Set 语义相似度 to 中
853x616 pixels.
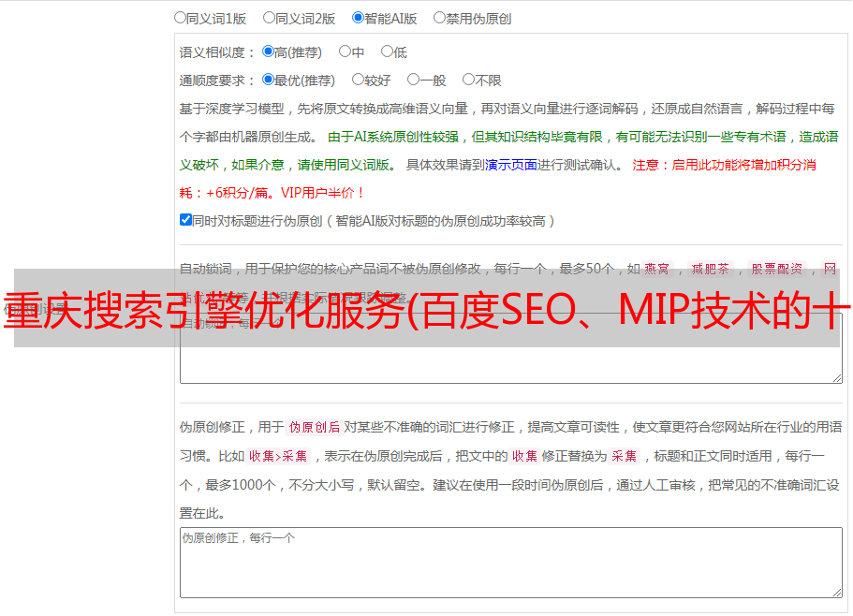tap(345, 51)
